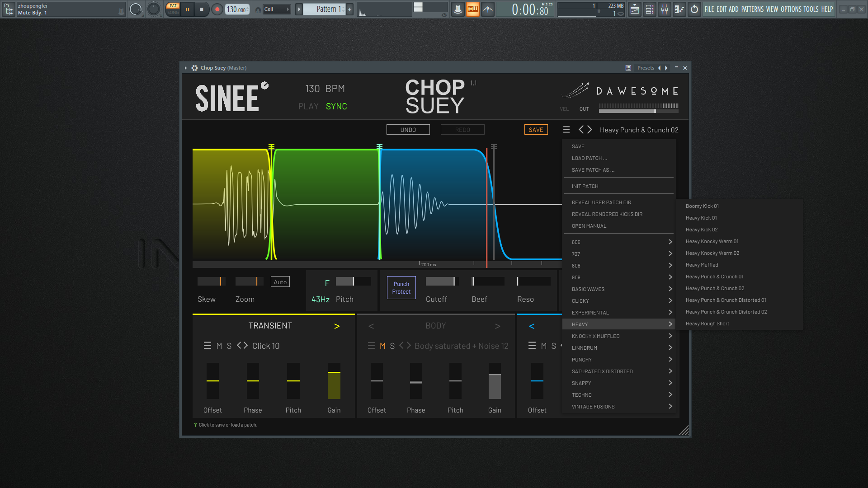This screenshot has width=868, height=488.
Task: Open the Channel rack from the toolbar
Action: click(x=650, y=9)
